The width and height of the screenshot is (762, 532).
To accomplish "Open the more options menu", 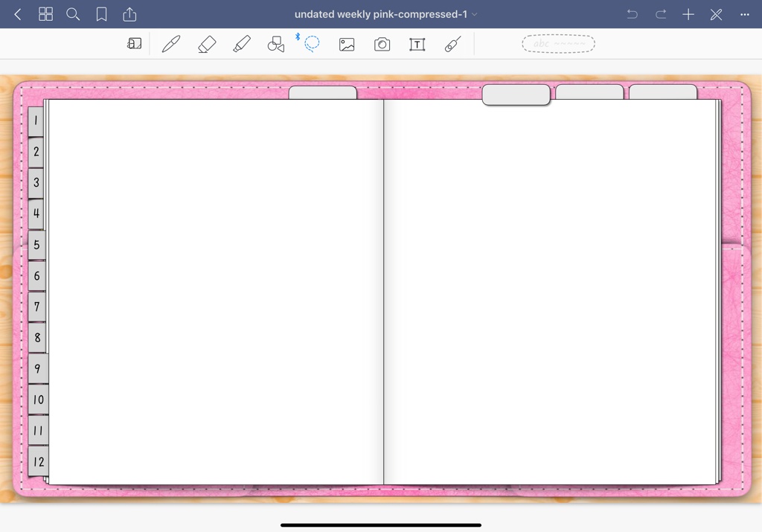I will pyautogui.click(x=744, y=13).
